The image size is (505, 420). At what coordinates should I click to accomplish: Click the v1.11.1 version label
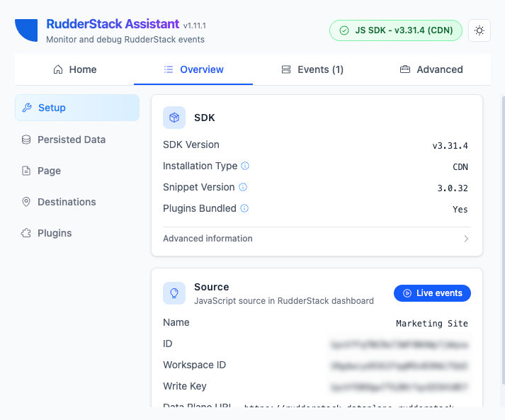195,25
